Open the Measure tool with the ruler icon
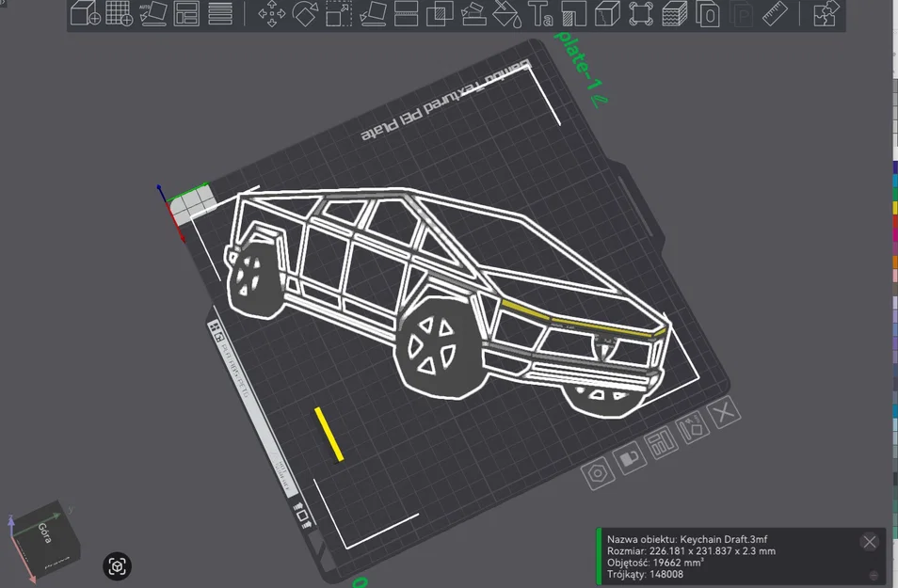898x588 pixels. point(776,13)
